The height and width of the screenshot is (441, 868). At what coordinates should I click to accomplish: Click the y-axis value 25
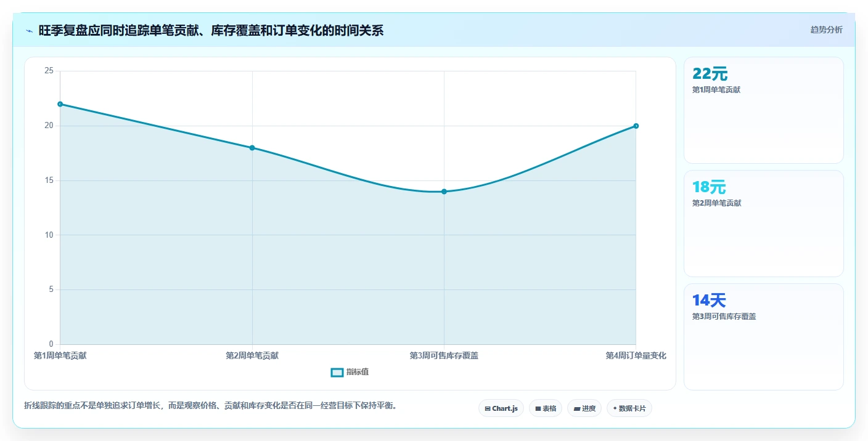click(49, 71)
